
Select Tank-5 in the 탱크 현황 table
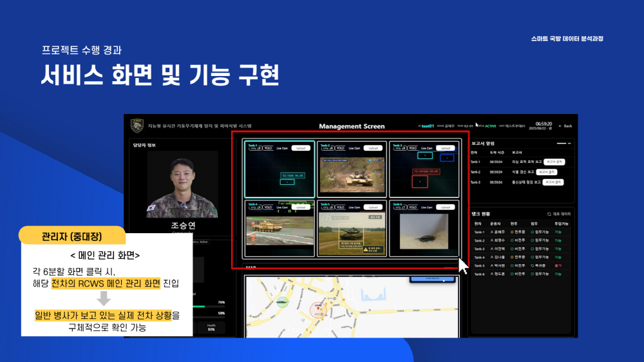tap(479, 265)
